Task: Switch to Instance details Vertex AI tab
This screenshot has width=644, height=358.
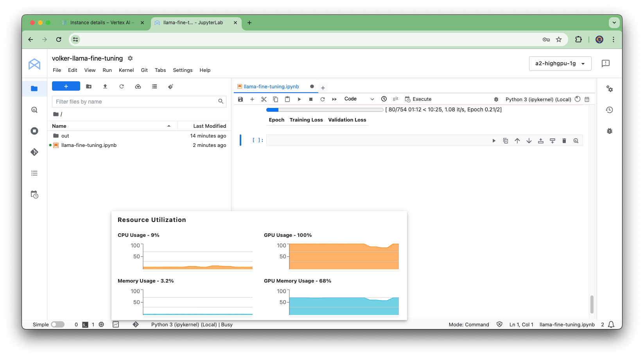Action: click(102, 23)
